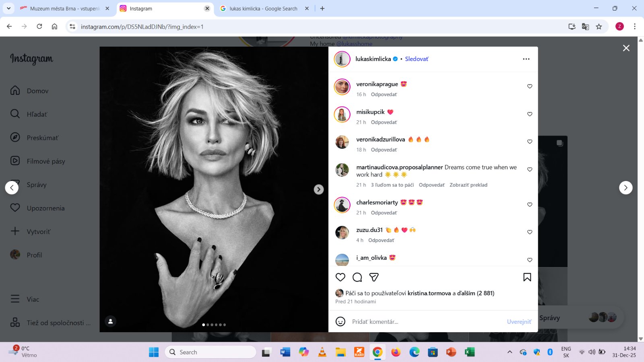Image resolution: width=644 pixels, height=362 pixels.
Task: Like veronikaprague's comment
Action: pos(530,86)
